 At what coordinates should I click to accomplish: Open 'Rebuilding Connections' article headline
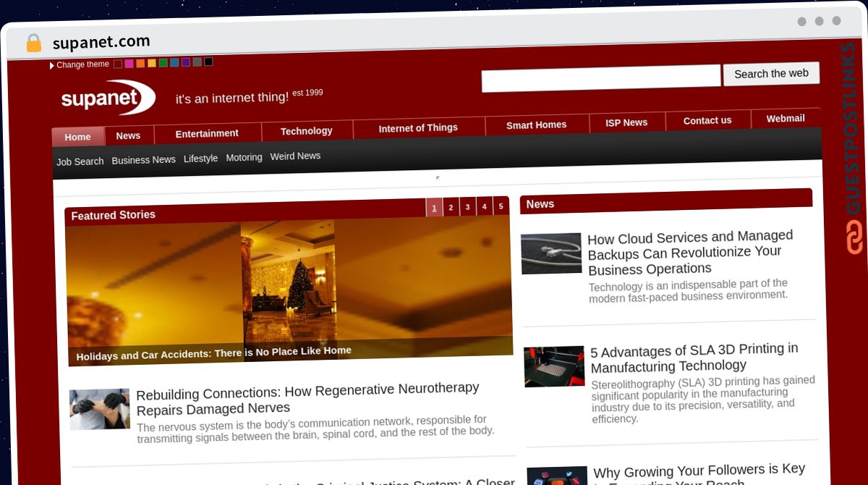(x=308, y=399)
